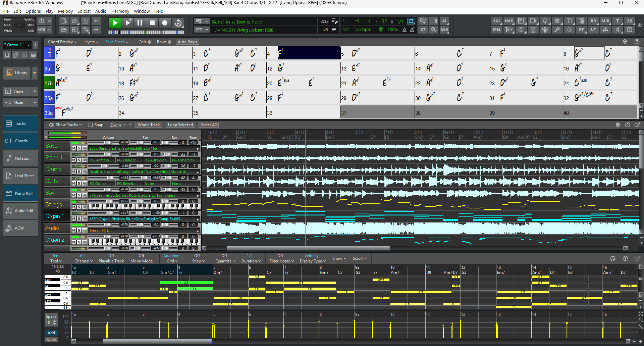Click the Whole Track button
Screen dimensions: 644x346
tap(149, 125)
